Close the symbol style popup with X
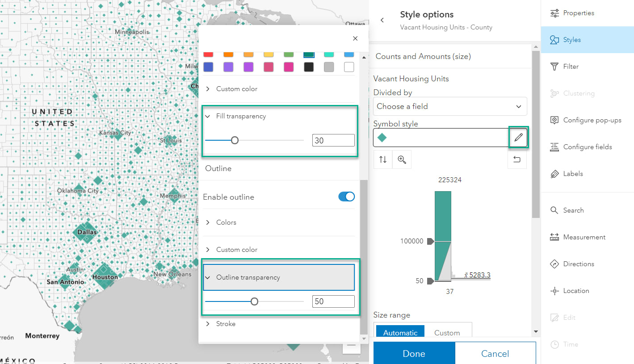The height and width of the screenshot is (364, 634). coord(355,38)
